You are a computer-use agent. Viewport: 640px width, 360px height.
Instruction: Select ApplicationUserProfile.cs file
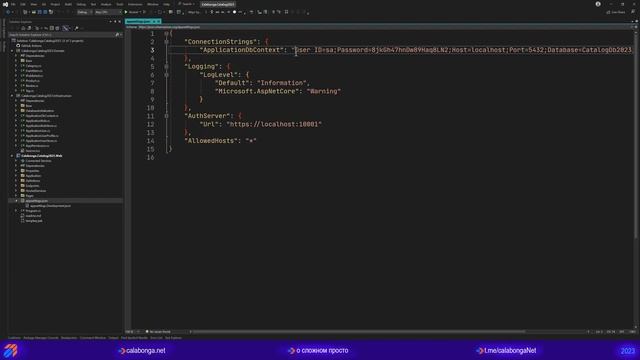41,136
